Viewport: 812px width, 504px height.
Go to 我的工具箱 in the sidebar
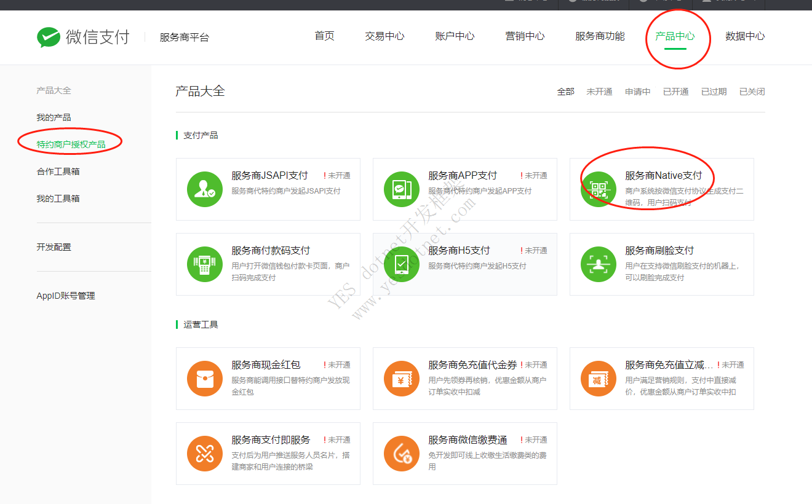[x=58, y=199]
